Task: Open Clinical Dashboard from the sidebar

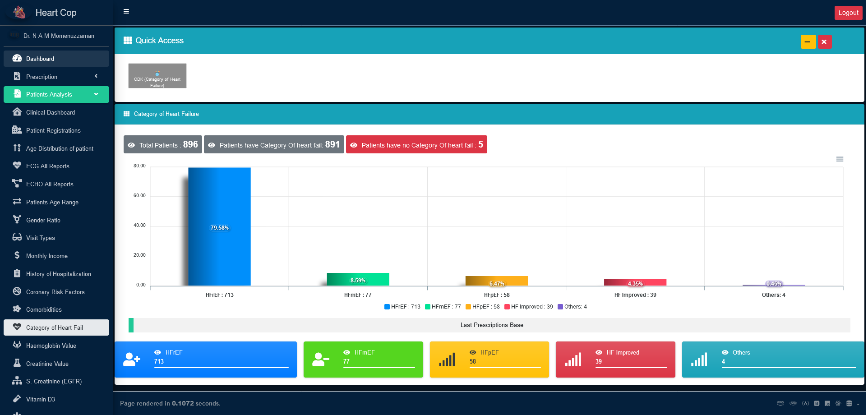Action: pos(51,112)
